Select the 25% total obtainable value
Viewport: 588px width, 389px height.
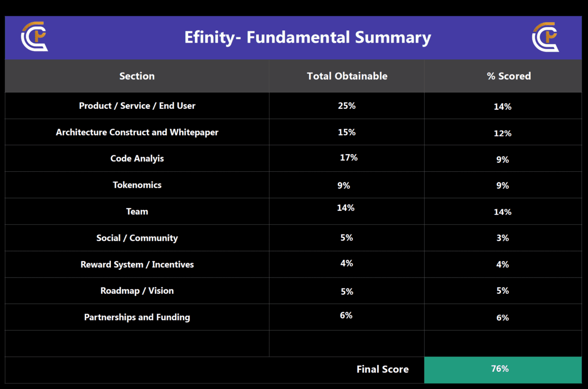coord(346,105)
